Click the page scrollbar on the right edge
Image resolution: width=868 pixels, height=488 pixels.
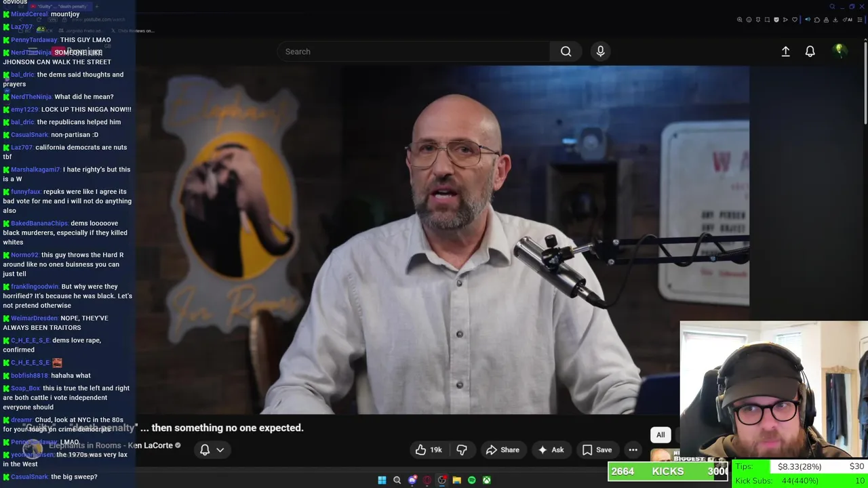(865, 81)
